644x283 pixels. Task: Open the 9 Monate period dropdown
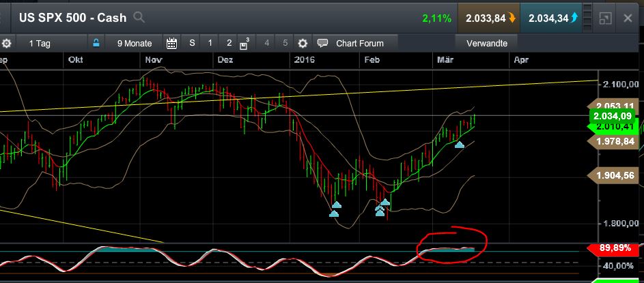click(135, 43)
